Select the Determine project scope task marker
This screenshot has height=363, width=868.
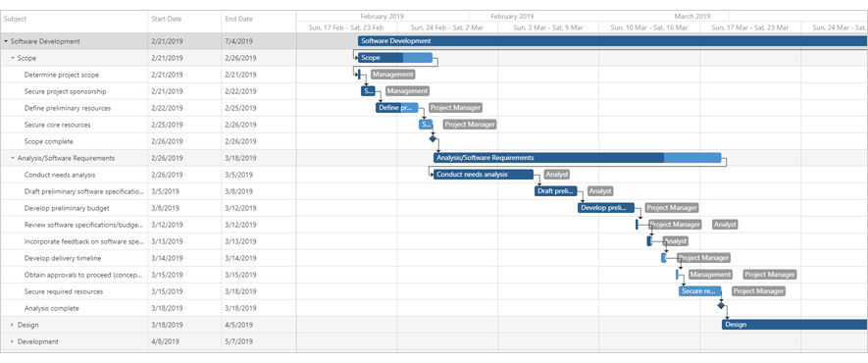pos(359,75)
